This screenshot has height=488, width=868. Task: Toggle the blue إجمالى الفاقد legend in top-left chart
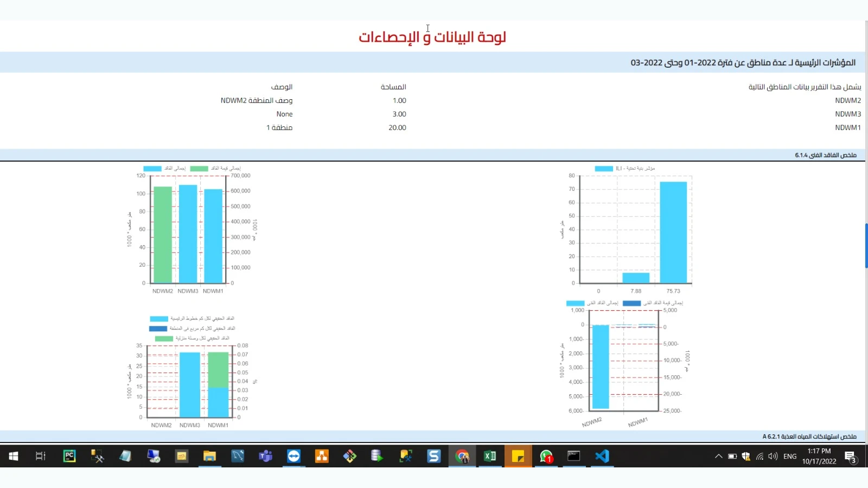pyautogui.click(x=165, y=169)
